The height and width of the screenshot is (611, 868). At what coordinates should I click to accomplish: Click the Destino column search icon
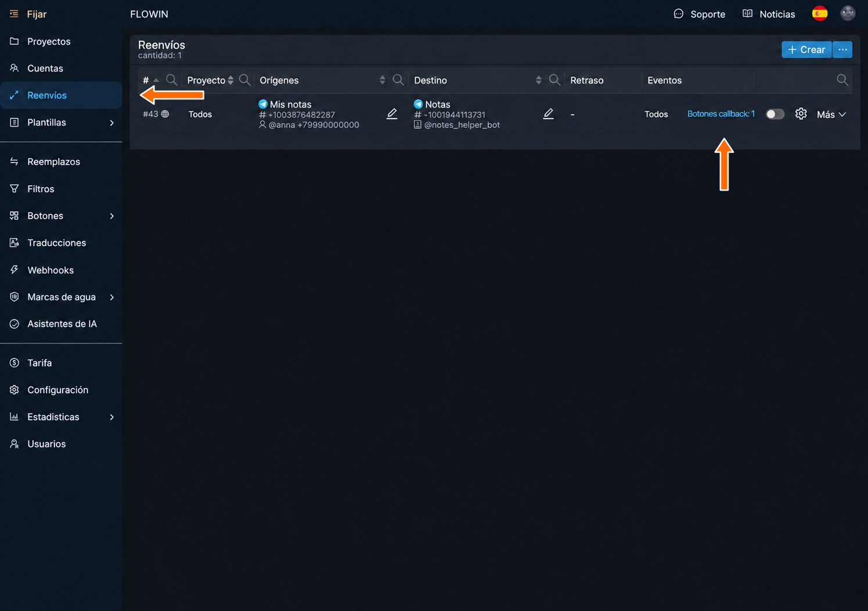[x=554, y=80]
